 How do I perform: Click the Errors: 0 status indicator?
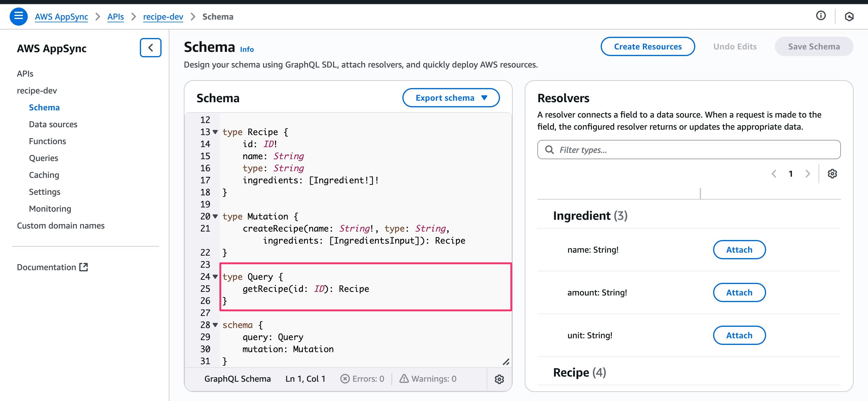click(x=362, y=379)
